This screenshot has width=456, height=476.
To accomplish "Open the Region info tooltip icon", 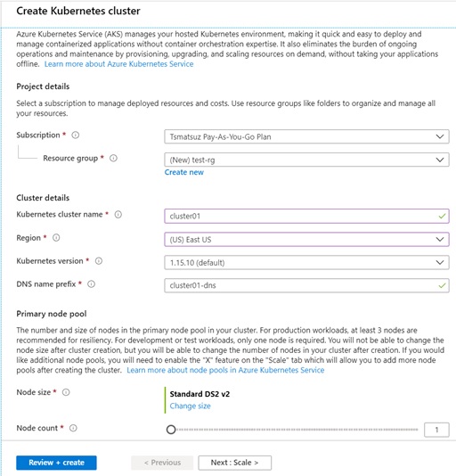I will click(56, 238).
